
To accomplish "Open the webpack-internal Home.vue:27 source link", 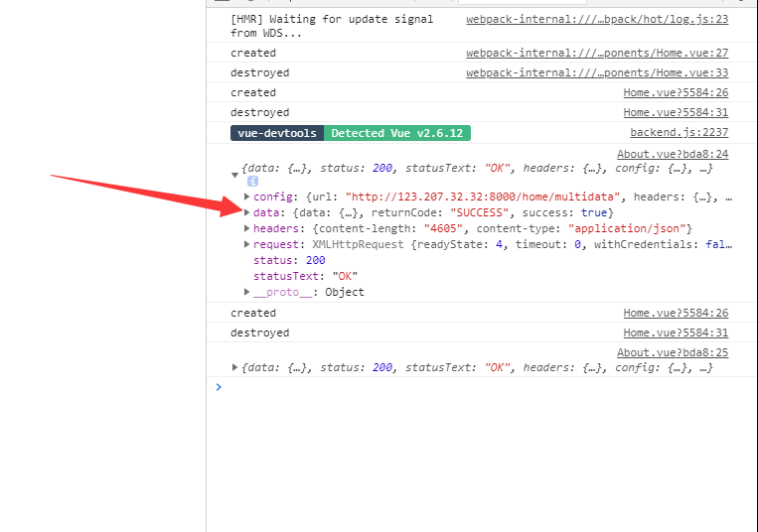I will (x=597, y=54).
